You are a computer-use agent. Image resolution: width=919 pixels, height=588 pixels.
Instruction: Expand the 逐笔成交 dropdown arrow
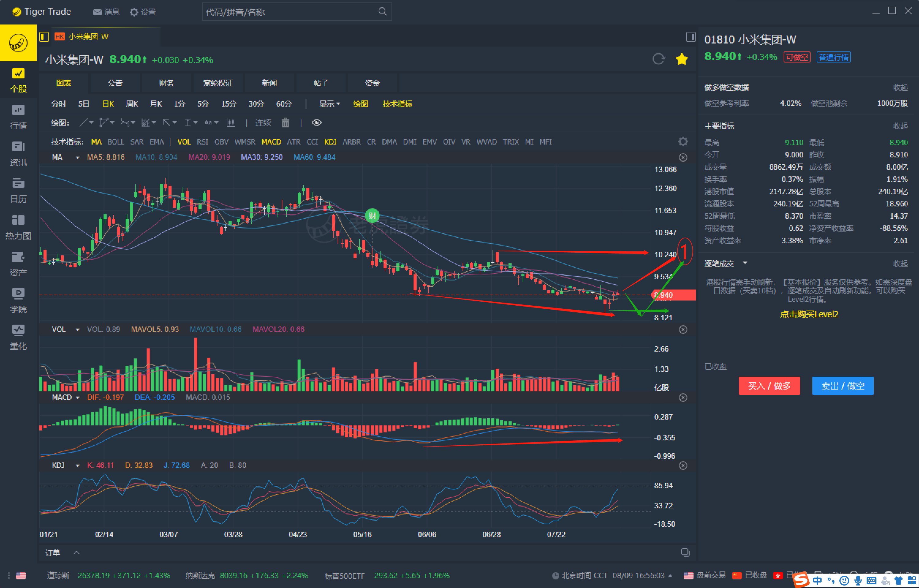(744, 263)
